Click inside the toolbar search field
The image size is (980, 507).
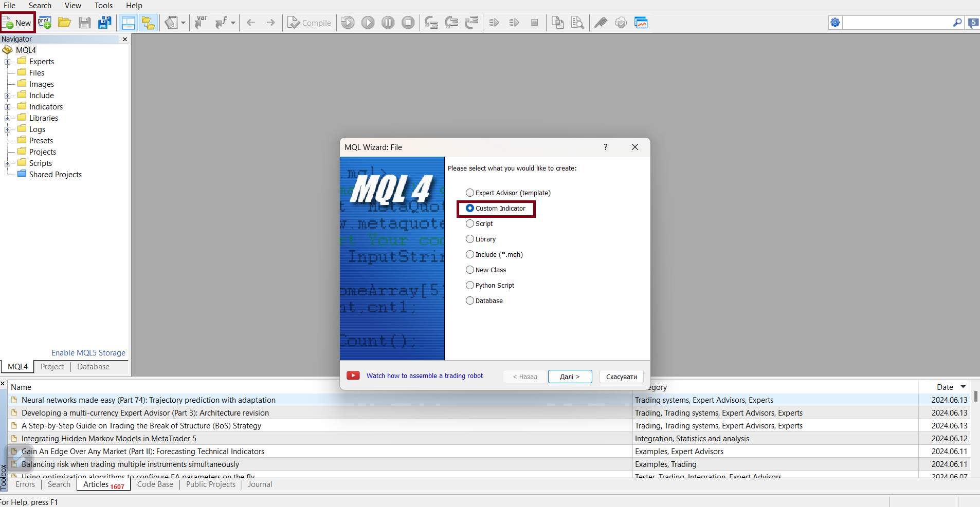coord(897,23)
